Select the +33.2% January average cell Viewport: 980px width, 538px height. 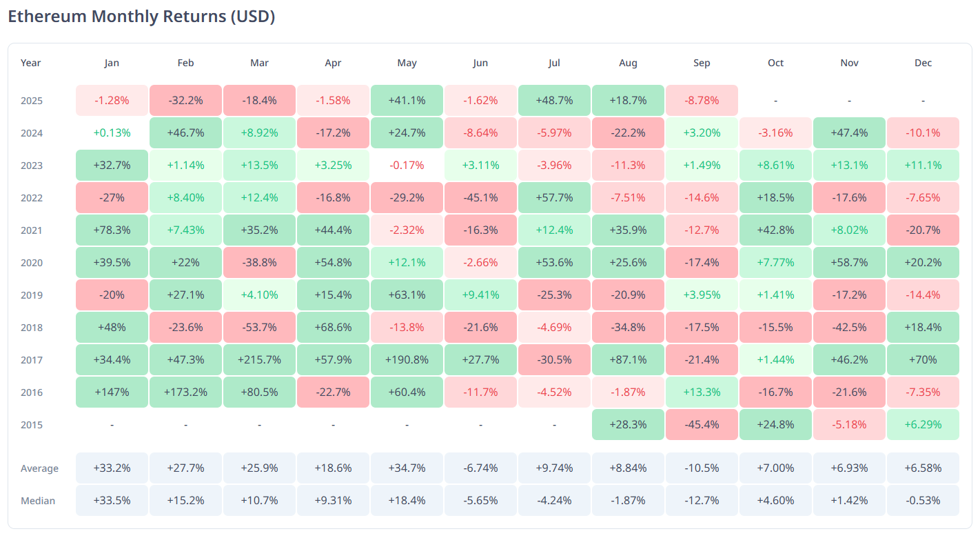(112, 468)
